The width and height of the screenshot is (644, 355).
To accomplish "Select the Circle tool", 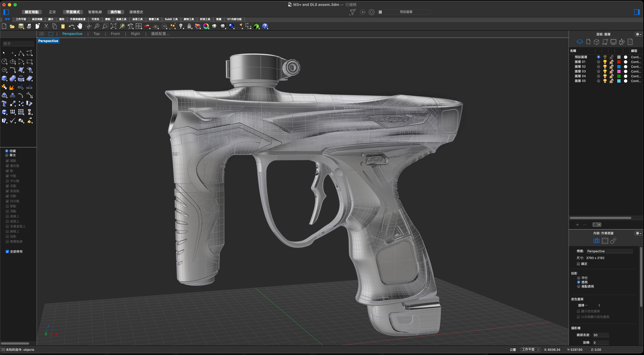I will 4,62.
